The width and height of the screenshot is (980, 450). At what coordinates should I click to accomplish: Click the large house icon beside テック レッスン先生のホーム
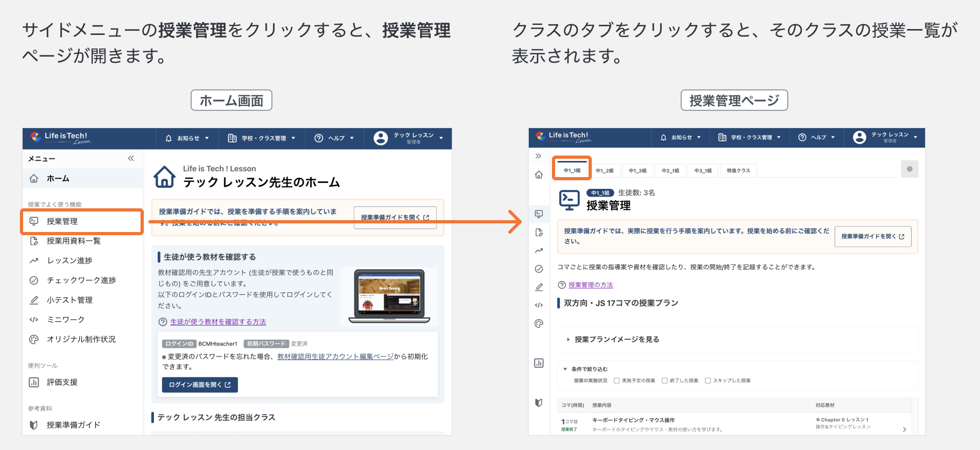click(165, 177)
